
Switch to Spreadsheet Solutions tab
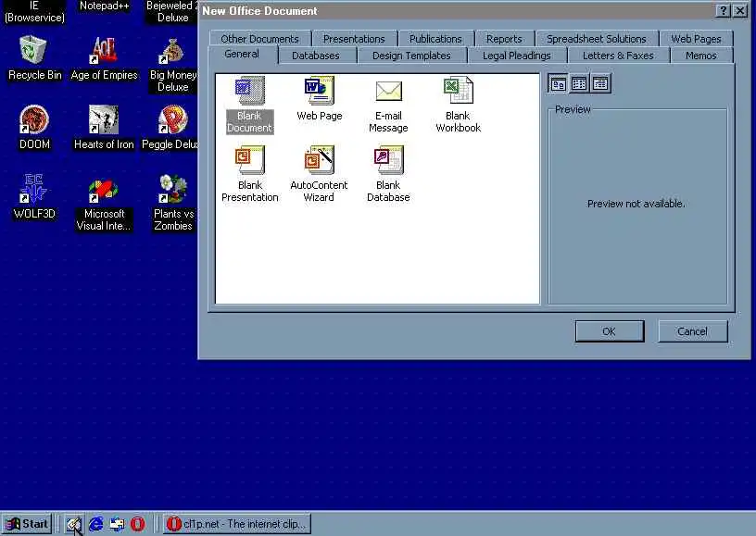(597, 39)
